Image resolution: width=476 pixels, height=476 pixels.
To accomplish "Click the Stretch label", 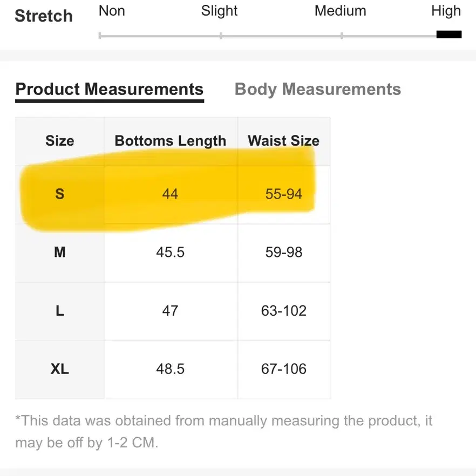I will click(44, 16).
